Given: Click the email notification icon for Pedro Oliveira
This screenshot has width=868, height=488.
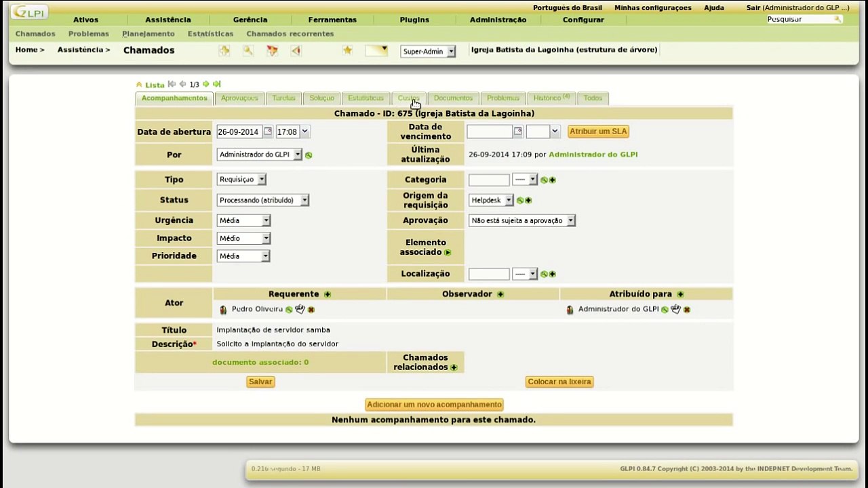Looking at the screenshot, I should click(300, 309).
